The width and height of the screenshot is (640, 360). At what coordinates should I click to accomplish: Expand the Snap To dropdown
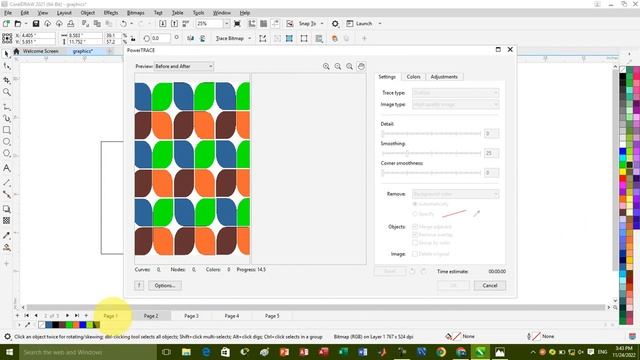pos(322,24)
